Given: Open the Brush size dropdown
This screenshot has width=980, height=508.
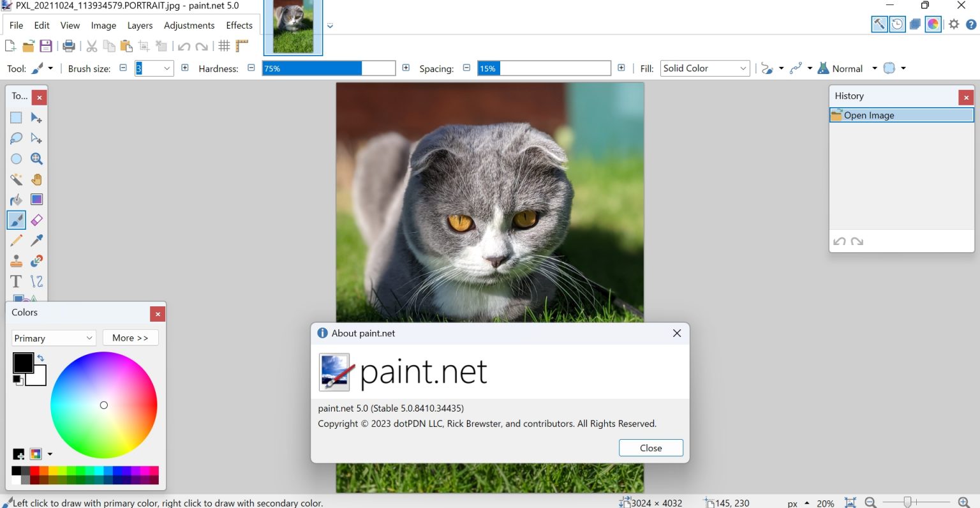Looking at the screenshot, I should pos(167,68).
